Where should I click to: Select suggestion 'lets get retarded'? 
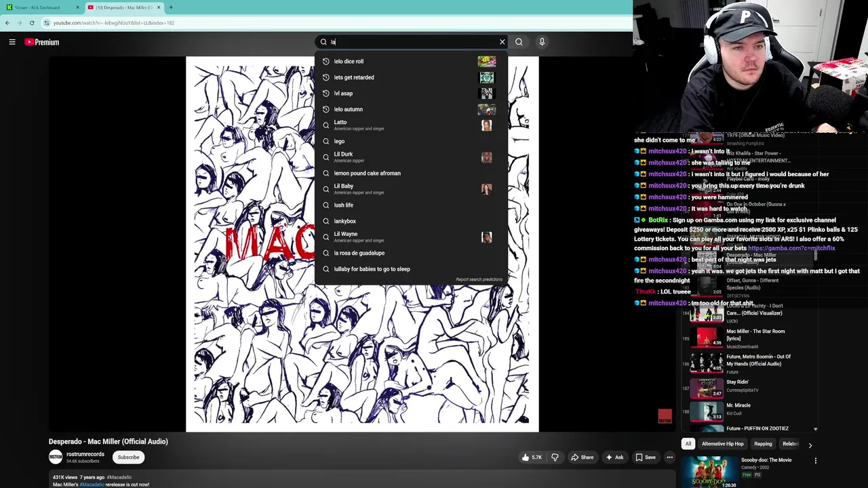click(411, 77)
